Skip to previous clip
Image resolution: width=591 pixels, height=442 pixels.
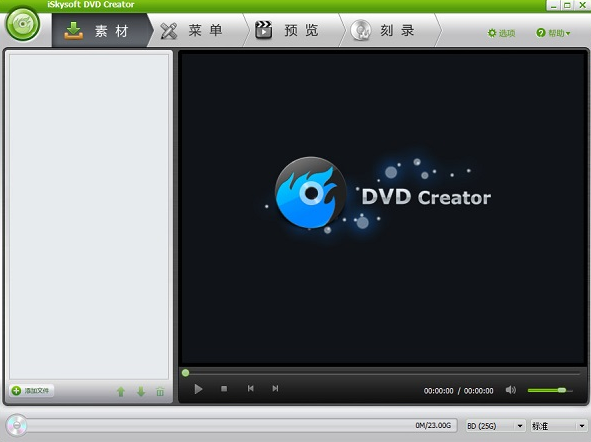[x=251, y=388]
